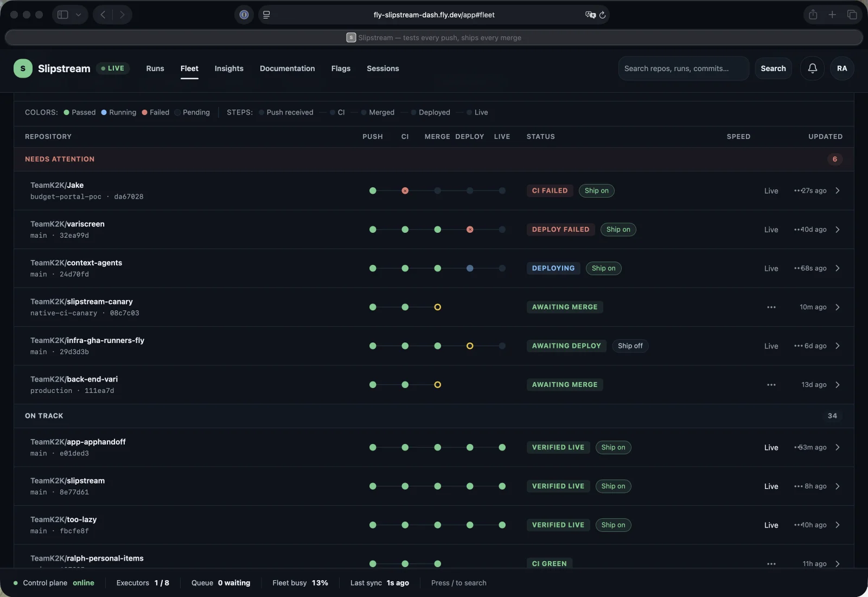This screenshot has width=868, height=597.
Task: Click the On Track count badge 34
Action: click(x=832, y=416)
